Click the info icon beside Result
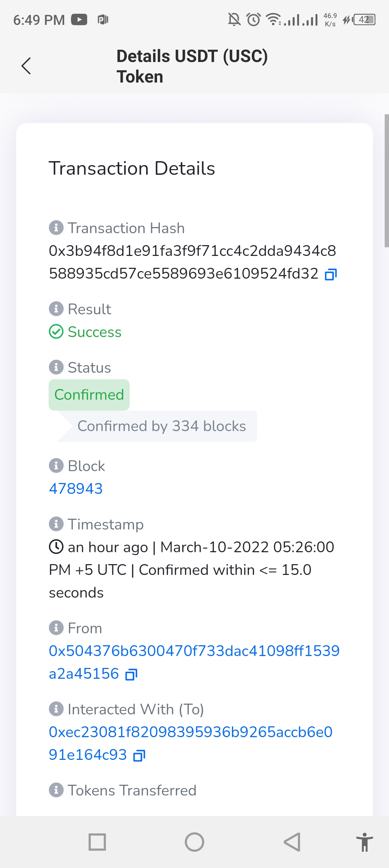This screenshot has width=389, height=868. point(57,309)
